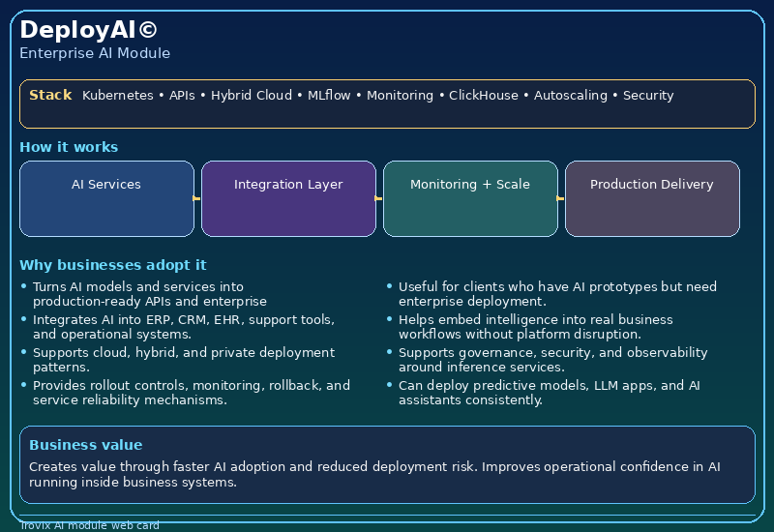
Task: Click the Business value heading
Action: [x=85, y=445]
